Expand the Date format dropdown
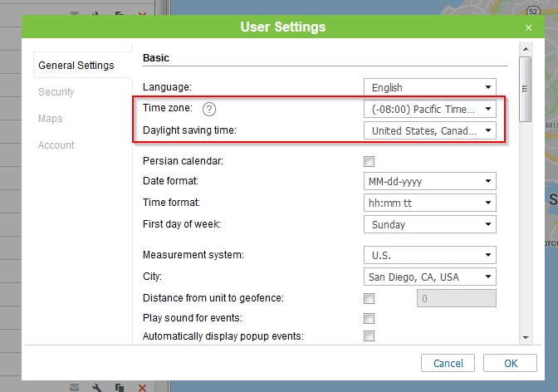This screenshot has height=392, width=558. coord(430,181)
